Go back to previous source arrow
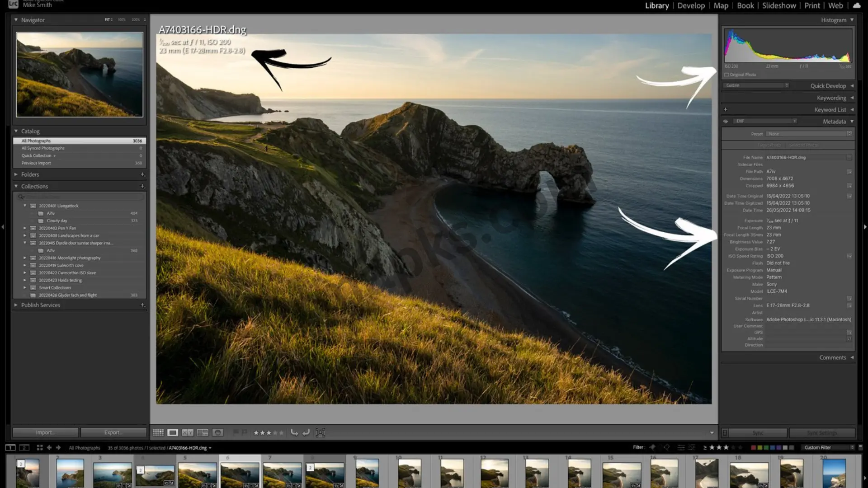Screen dimensions: 868x488 [x=49, y=448]
